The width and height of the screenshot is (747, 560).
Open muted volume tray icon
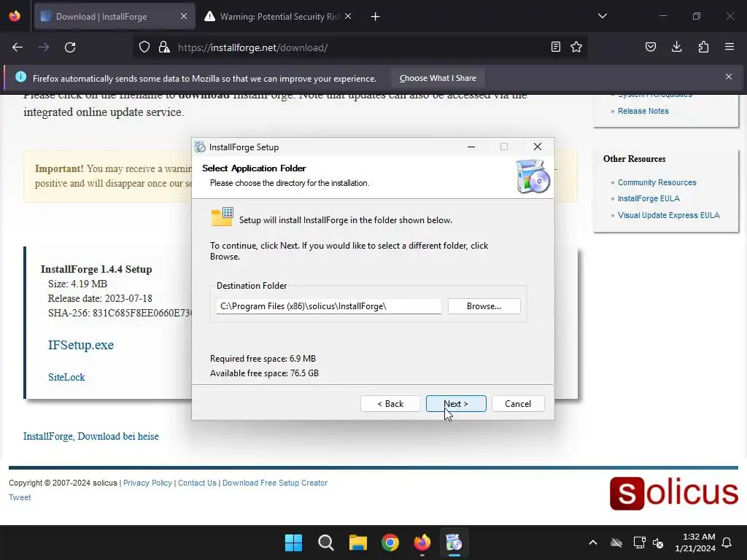(658, 542)
